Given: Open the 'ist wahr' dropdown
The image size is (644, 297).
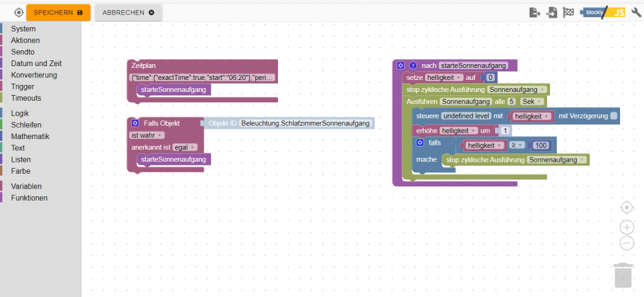Looking at the screenshot, I should click(147, 135).
